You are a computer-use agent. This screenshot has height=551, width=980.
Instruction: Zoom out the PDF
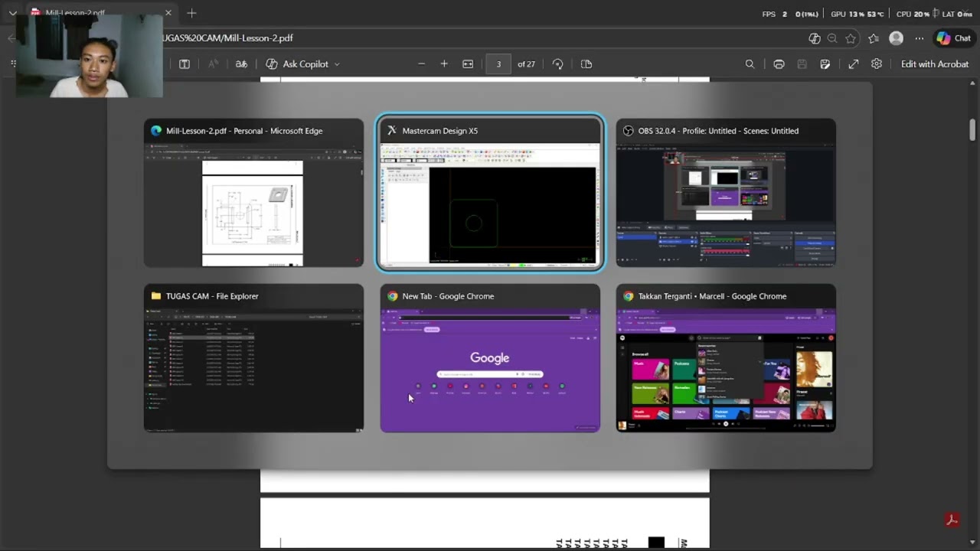[x=421, y=64]
